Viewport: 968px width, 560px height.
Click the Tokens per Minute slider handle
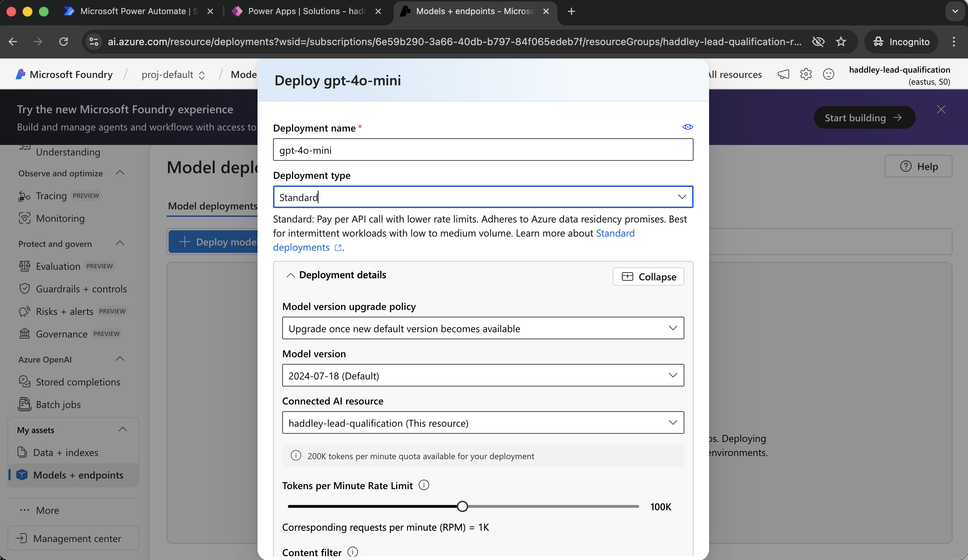pyautogui.click(x=462, y=506)
